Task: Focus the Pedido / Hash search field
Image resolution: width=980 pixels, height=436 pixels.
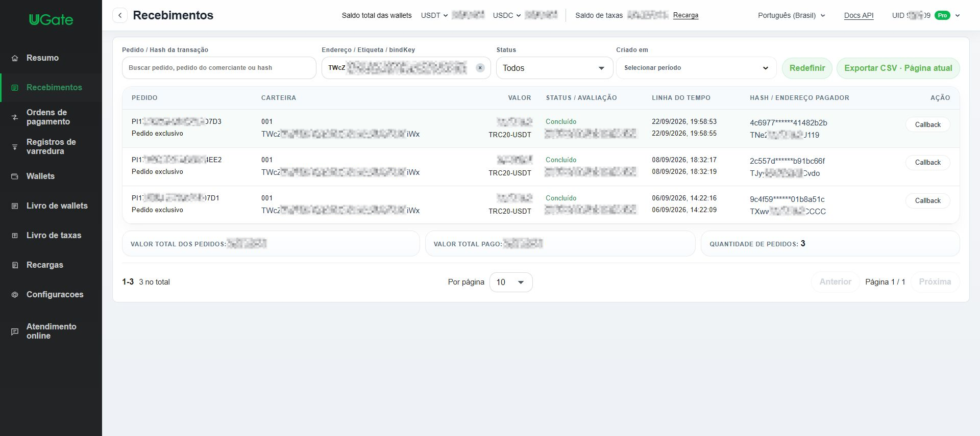Action: coord(219,68)
